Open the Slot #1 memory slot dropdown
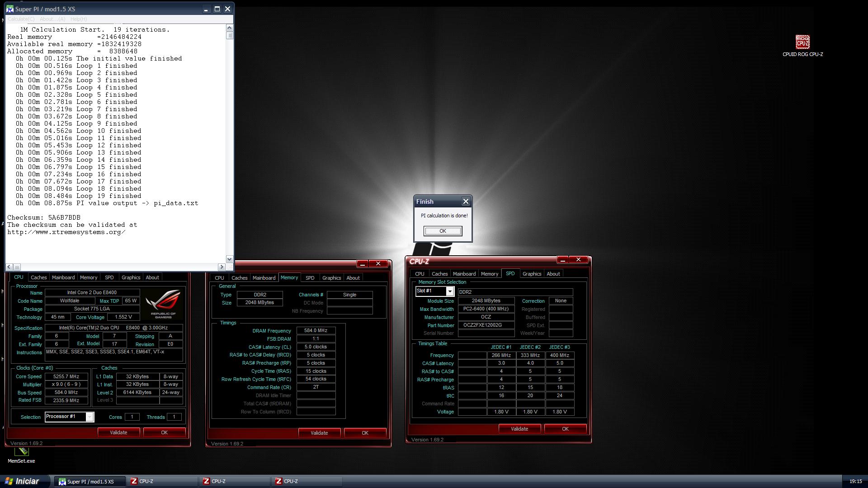Screen dimensions: 868x488 tap(449, 291)
